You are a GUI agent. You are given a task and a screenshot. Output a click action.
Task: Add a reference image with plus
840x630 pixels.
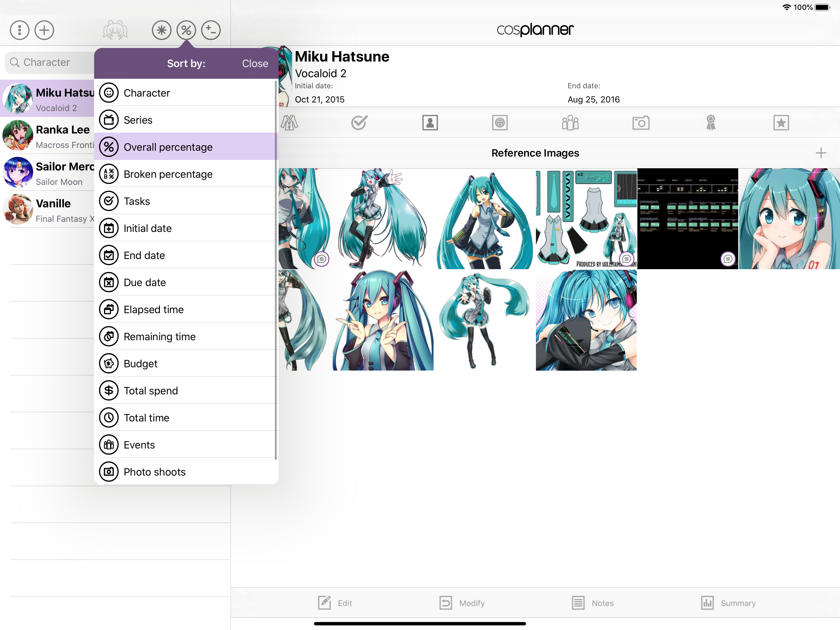coord(821,153)
